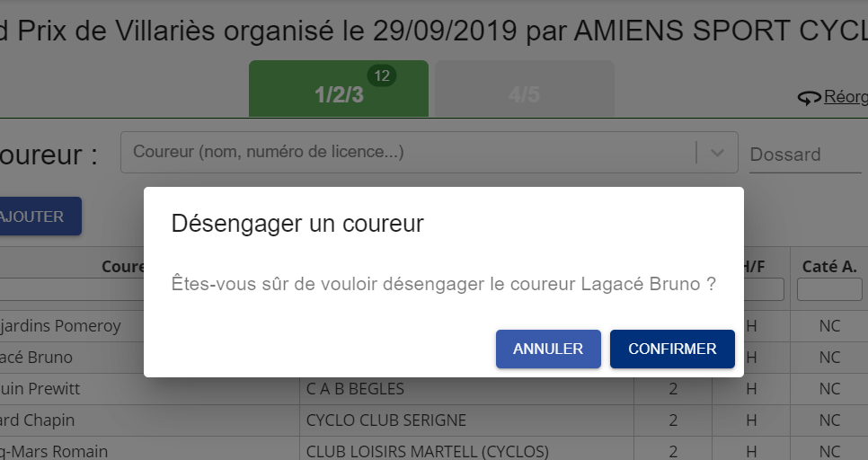Viewport: 868px width, 460px height.
Task: Select the CYCLO CLUB SERIGNE row
Action: pos(434,420)
